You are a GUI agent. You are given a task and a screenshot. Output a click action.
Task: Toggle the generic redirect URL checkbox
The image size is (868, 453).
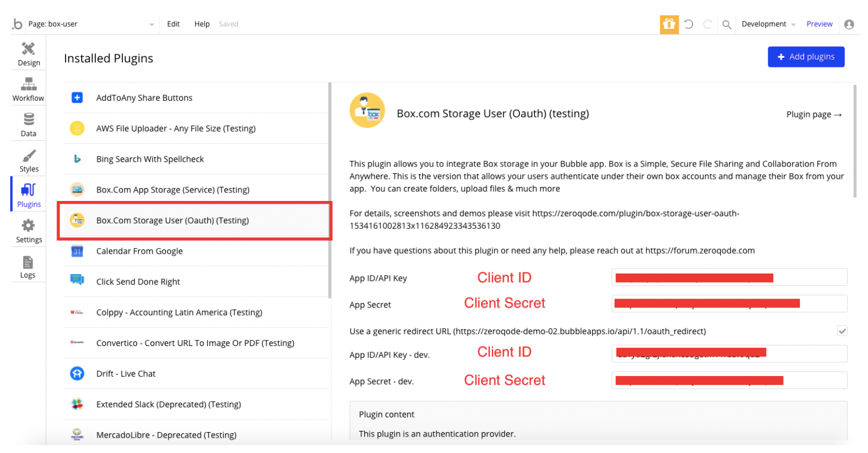point(843,331)
